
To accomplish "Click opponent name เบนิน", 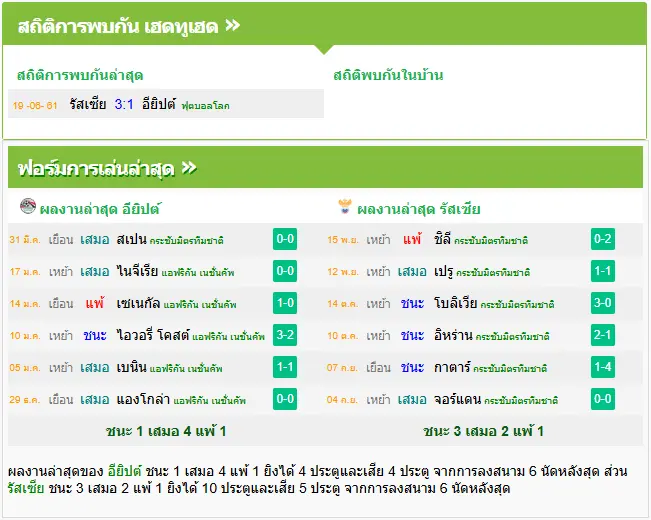I will pyautogui.click(x=132, y=367).
